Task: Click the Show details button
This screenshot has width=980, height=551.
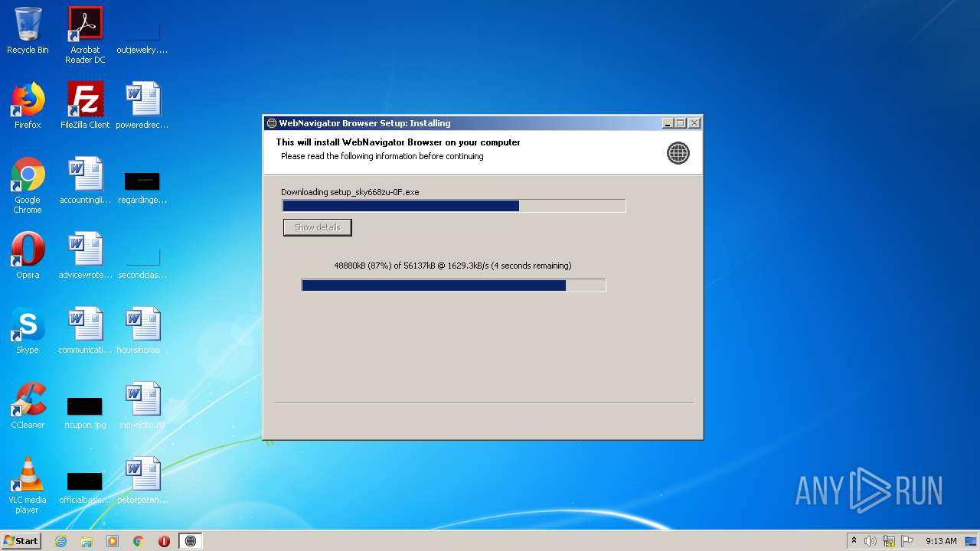Action: pos(317,227)
